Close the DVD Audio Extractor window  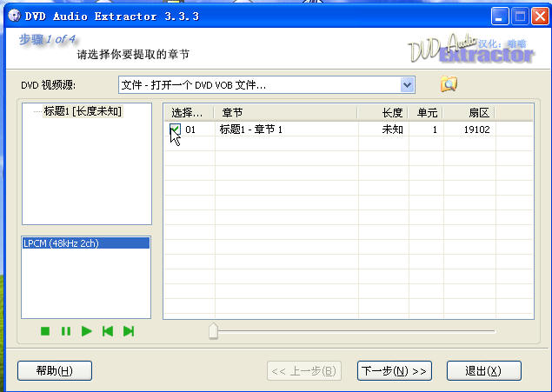click(540, 17)
